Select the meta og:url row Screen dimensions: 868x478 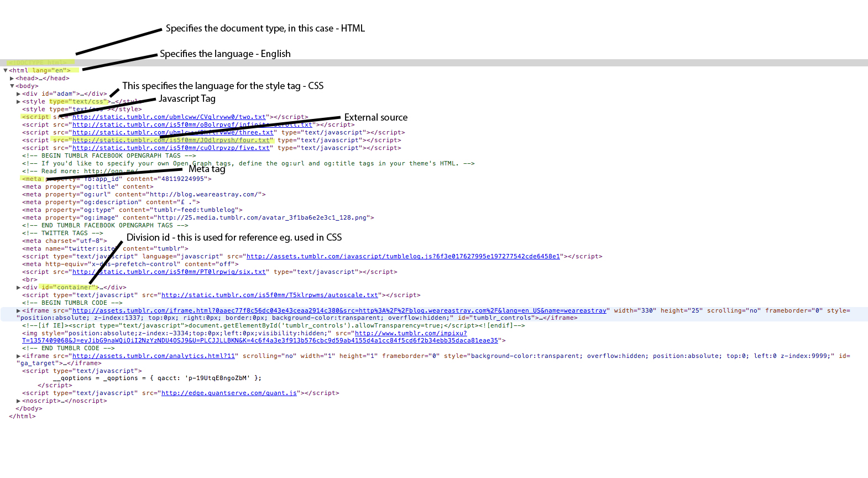coord(144,194)
